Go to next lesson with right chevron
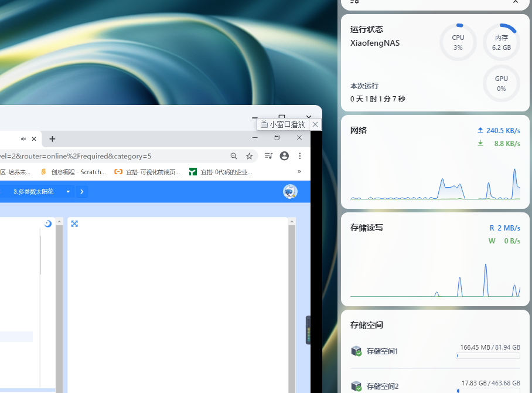Image resolution: width=532 pixels, height=393 pixels. (82, 192)
